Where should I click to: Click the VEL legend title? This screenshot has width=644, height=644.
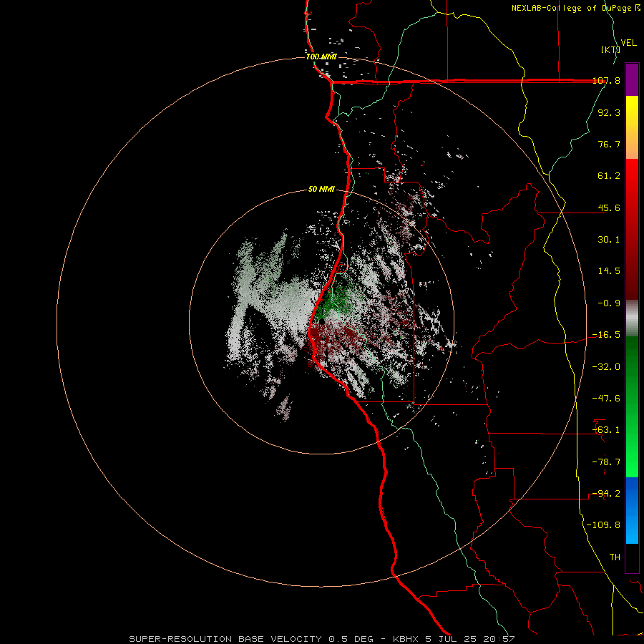[x=628, y=43]
